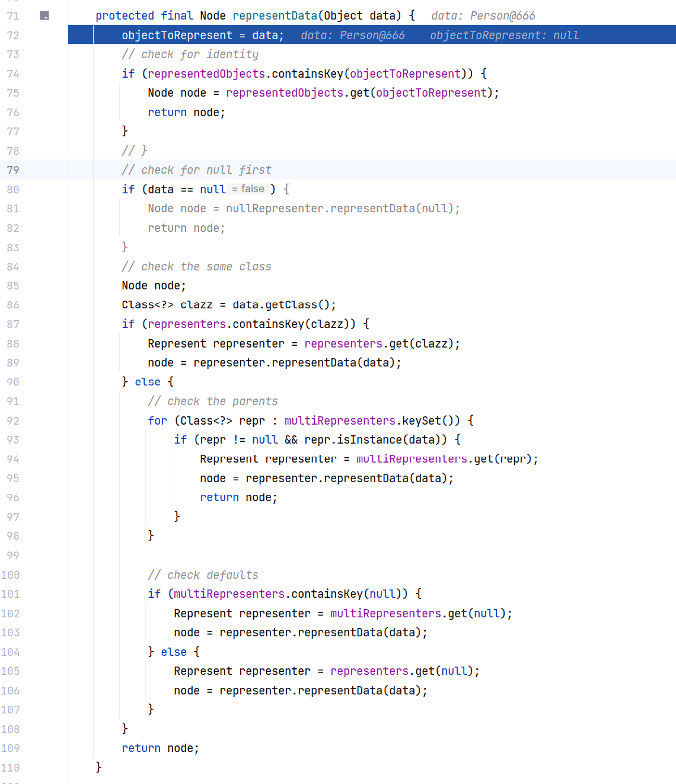676x784 pixels.
Task: Click line number 101 in the gutter
Action: point(10,594)
